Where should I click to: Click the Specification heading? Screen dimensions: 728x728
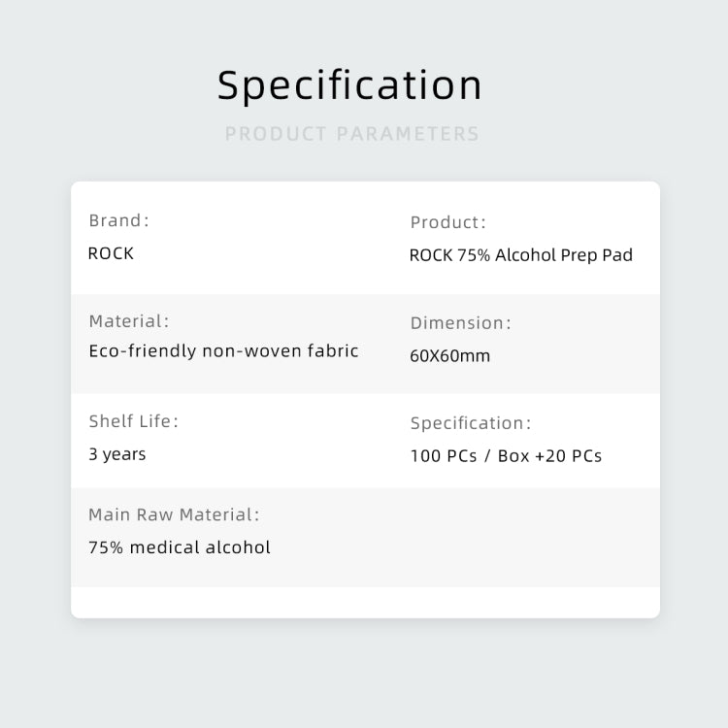(x=349, y=85)
